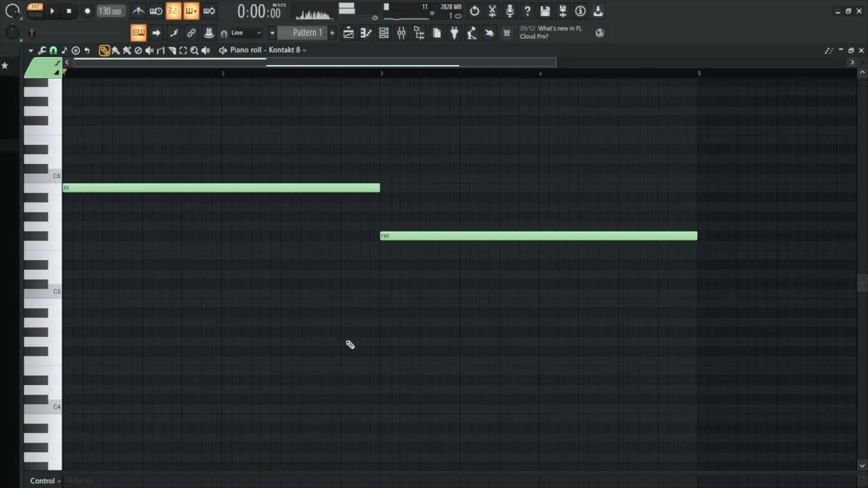
Task: Toggle the metronome
Action: (138, 11)
